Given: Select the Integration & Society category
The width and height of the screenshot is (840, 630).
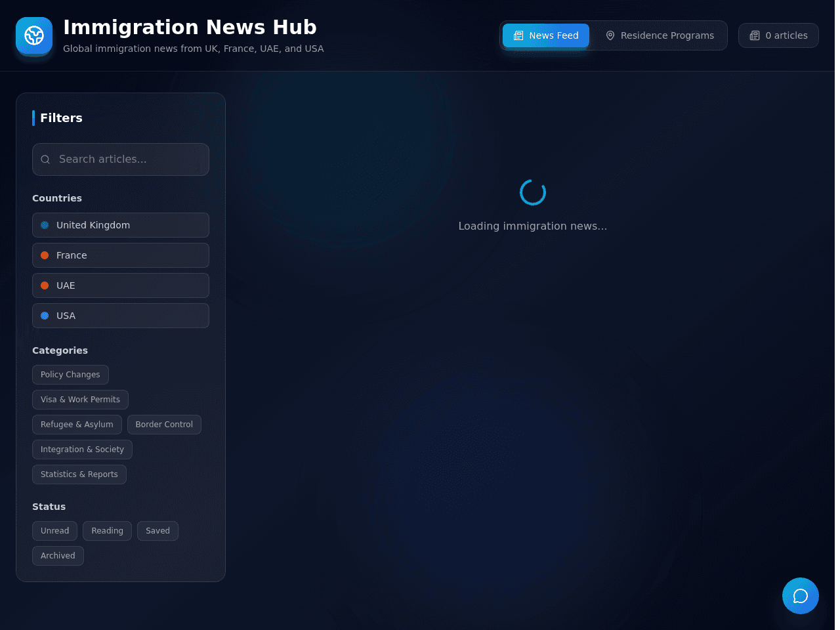Looking at the screenshot, I should 82,450.
